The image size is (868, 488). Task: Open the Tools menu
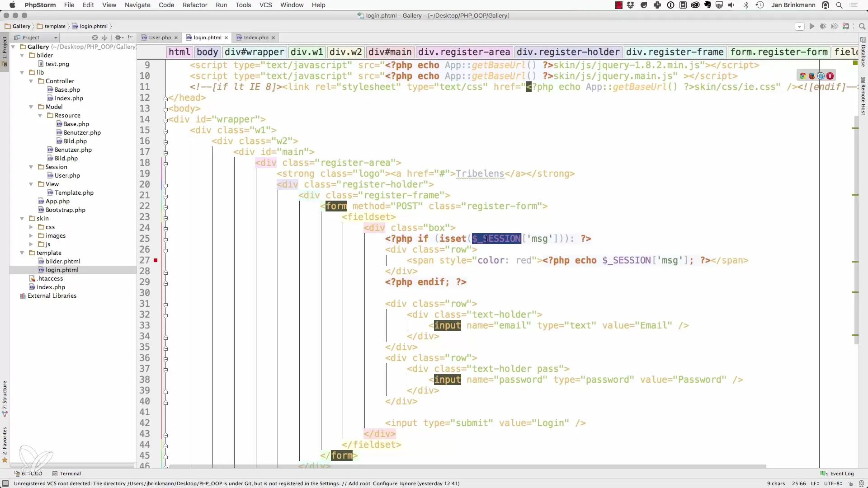[243, 5]
